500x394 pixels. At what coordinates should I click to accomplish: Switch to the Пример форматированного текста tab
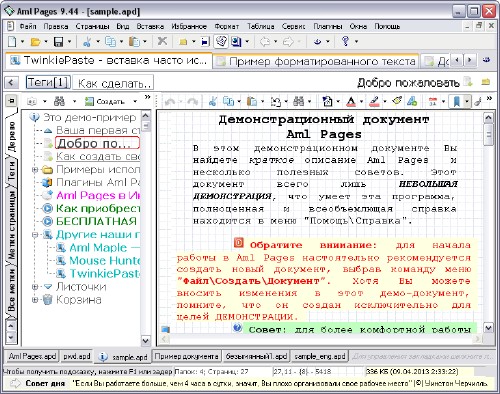click(x=316, y=61)
